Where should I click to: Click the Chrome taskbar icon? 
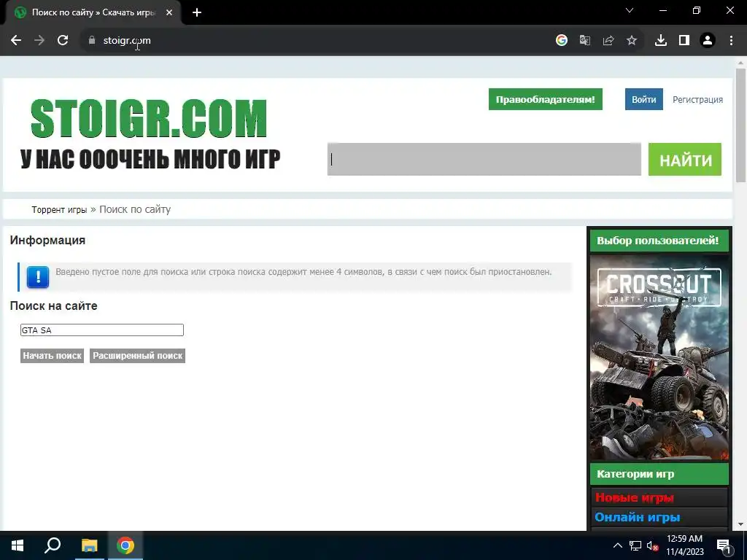[125, 545]
